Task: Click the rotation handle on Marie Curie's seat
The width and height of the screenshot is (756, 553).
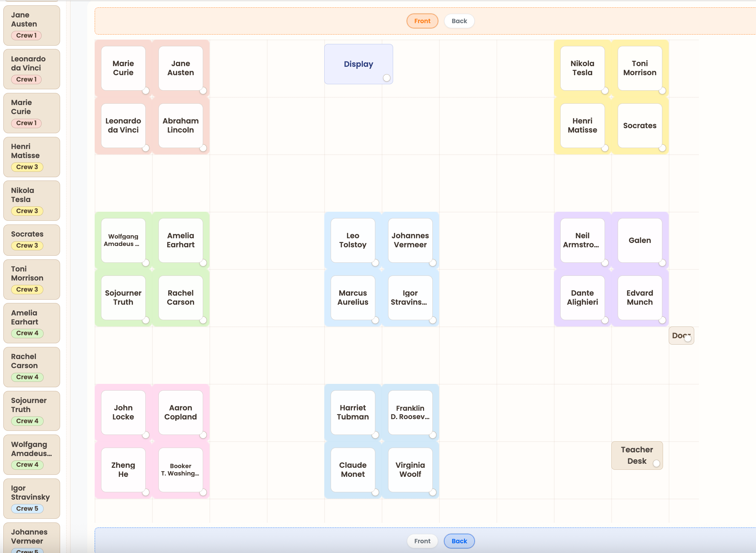Action: pos(146,91)
